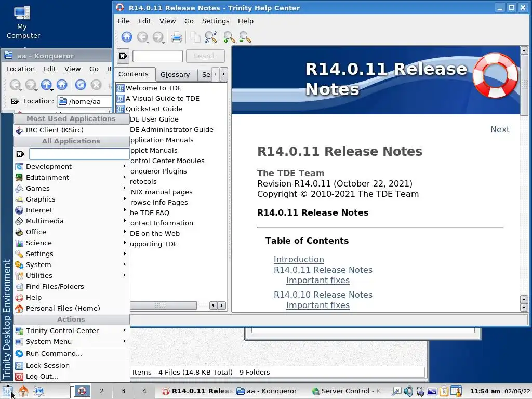
Task: Expand the Graphics submenu
Action: tap(71, 199)
